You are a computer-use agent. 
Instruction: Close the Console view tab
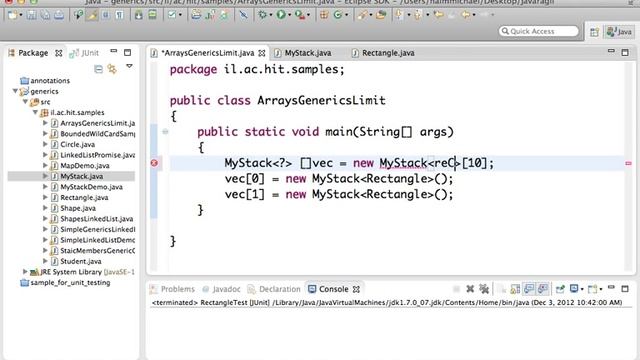click(x=356, y=289)
